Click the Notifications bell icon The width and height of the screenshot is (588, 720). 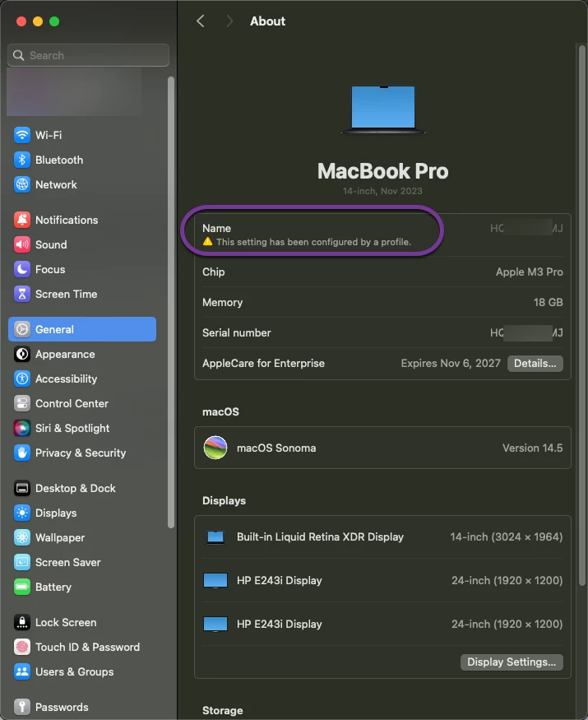coord(22,220)
